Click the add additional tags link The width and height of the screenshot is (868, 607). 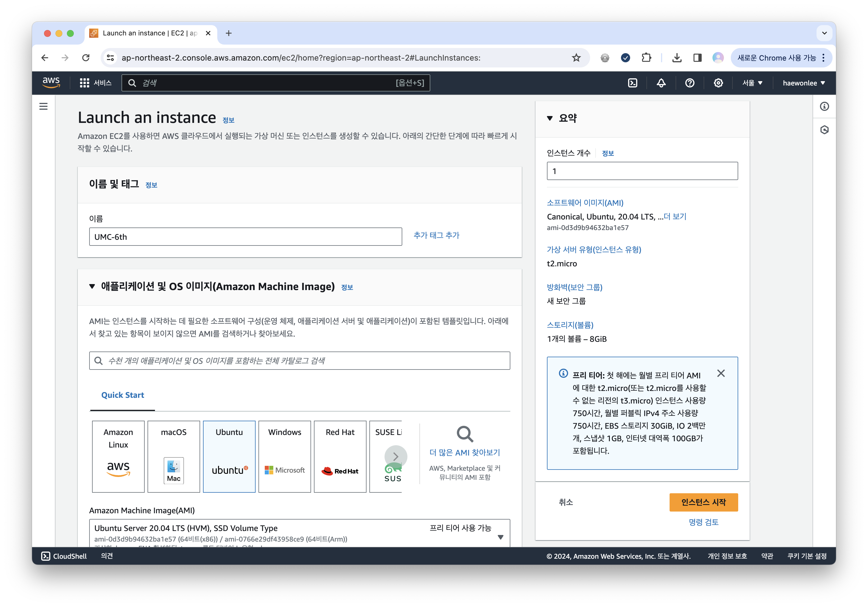[x=436, y=235]
